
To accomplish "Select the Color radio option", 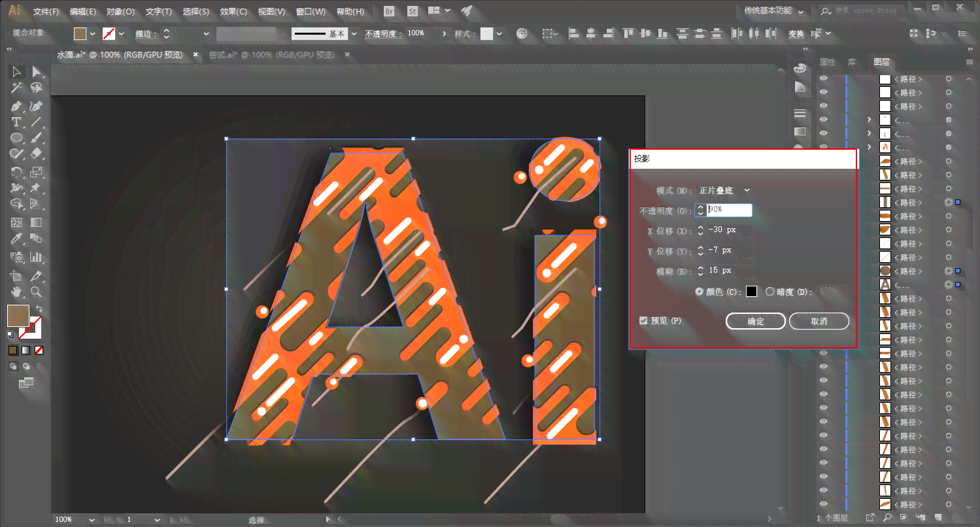I will (700, 292).
